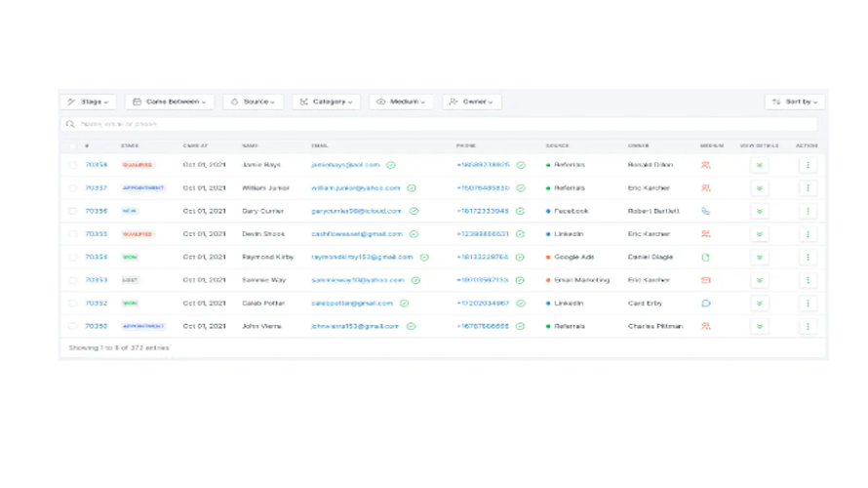The width and height of the screenshot is (868, 488).
Task: Open action menu for Raymond Kirby
Action: click(808, 257)
